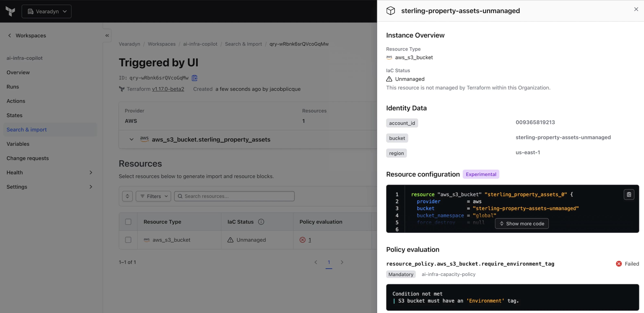
Task: Tick the select-all checkbox in table header
Action: click(x=128, y=222)
